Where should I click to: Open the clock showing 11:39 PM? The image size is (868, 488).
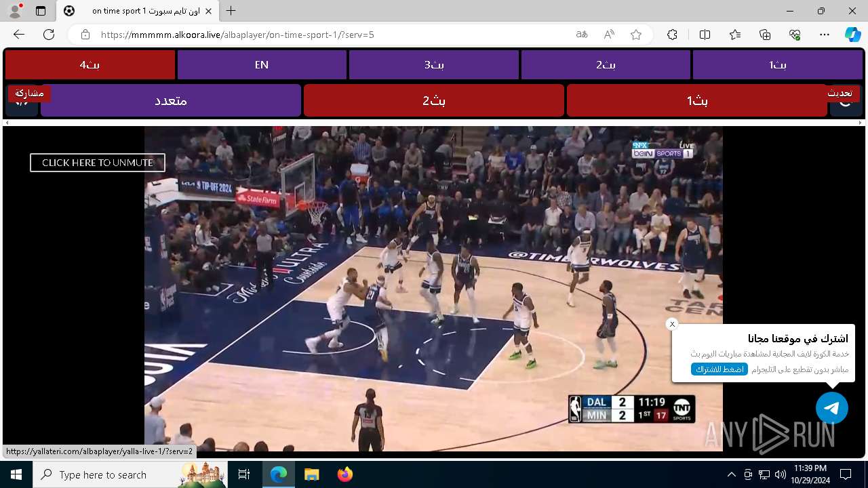[810, 474]
